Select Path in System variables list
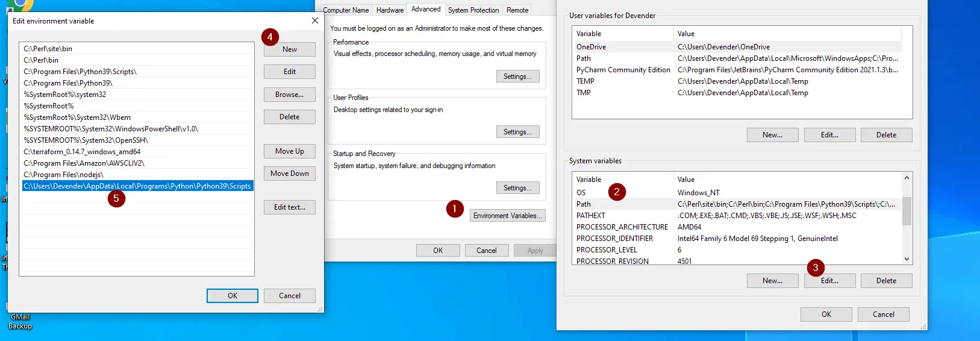This screenshot has height=341, width=980. coord(584,204)
